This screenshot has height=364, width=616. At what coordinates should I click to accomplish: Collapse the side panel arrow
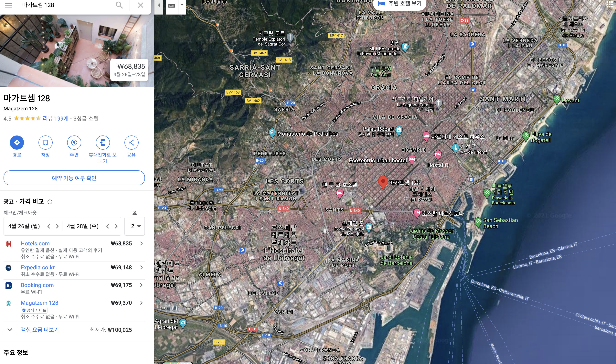click(x=159, y=5)
